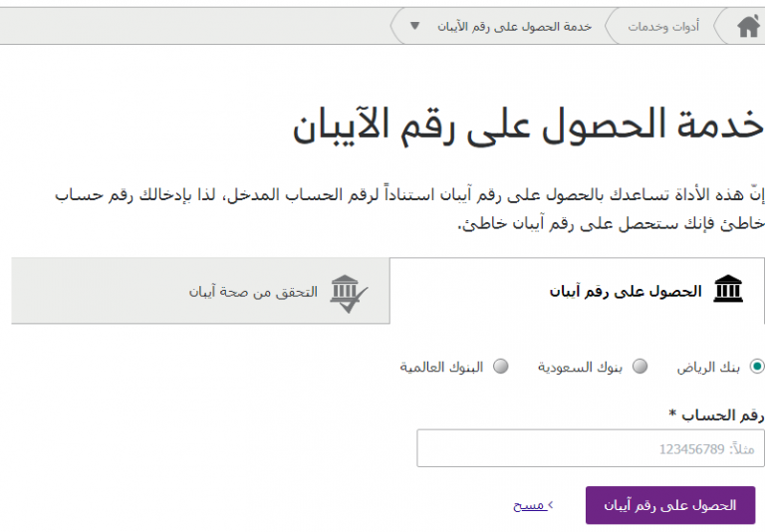Click the bank with checkmark icon
The height and width of the screenshot is (532, 765).
pyautogui.click(x=349, y=293)
